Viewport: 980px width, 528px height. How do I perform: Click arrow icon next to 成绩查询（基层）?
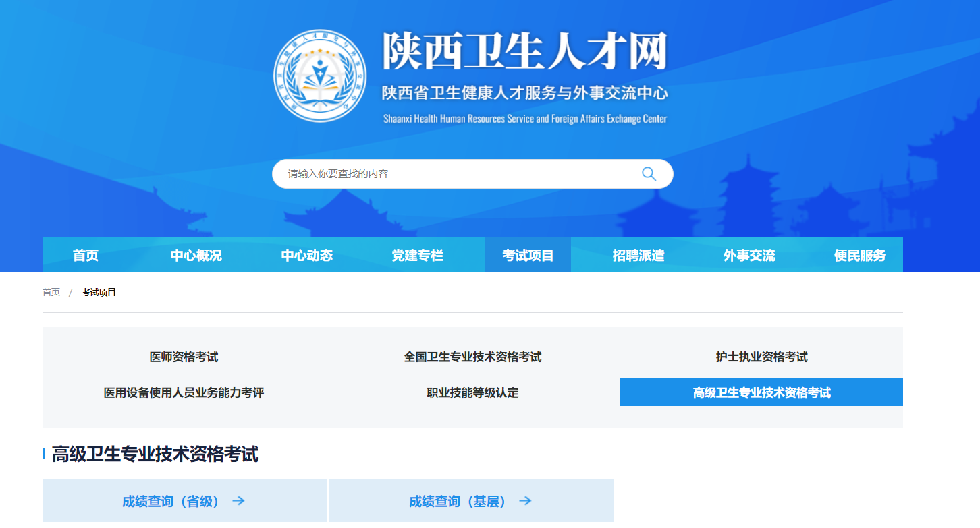525,501
